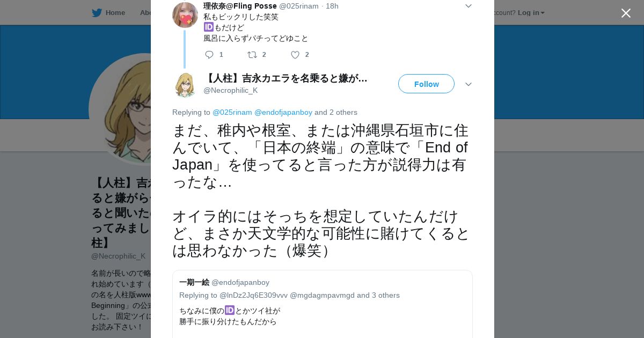Screen dimensions: 644x338
Task: Open Necrophilic_K small avatar in tweet
Action: tap(185, 85)
